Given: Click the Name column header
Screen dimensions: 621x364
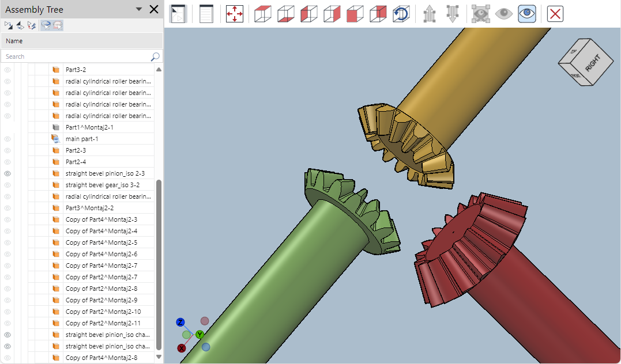Looking at the screenshot, I should pos(81,41).
